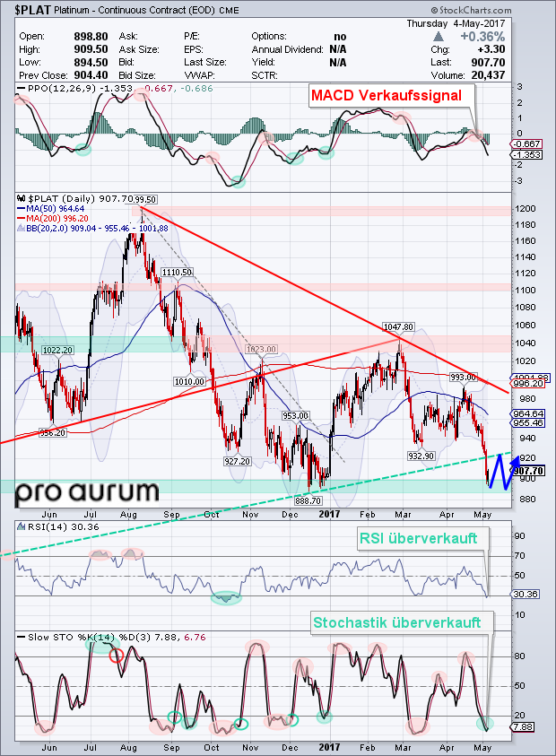The height and width of the screenshot is (756, 556).
Task: Click the High value 909.50
Action: (91, 49)
